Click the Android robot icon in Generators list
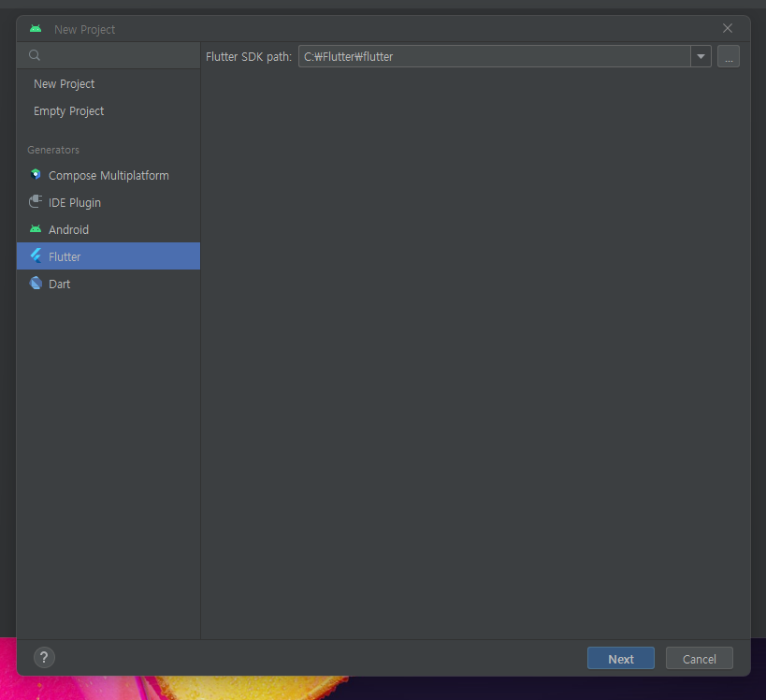766x700 pixels. [x=36, y=228]
